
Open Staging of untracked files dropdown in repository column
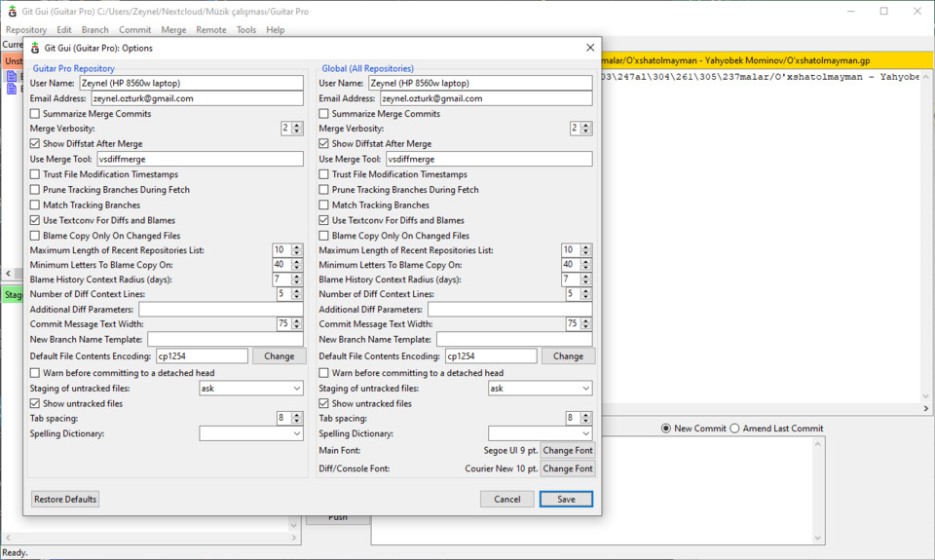(x=251, y=389)
